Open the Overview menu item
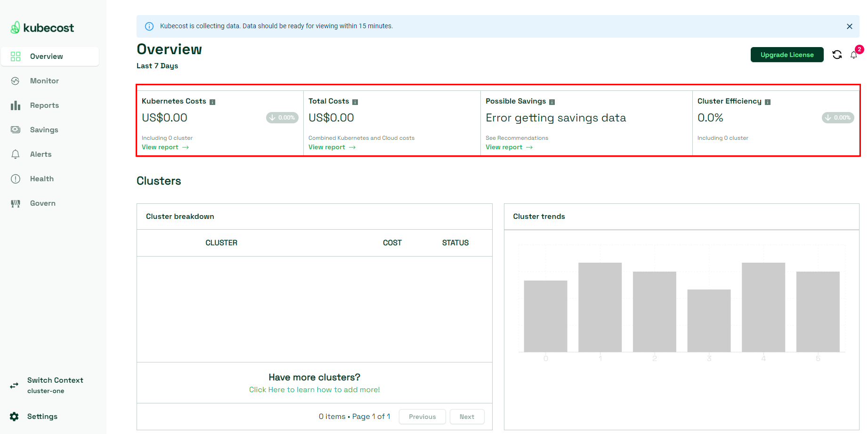This screenshot has height=434, width=868. coord(50,56)
